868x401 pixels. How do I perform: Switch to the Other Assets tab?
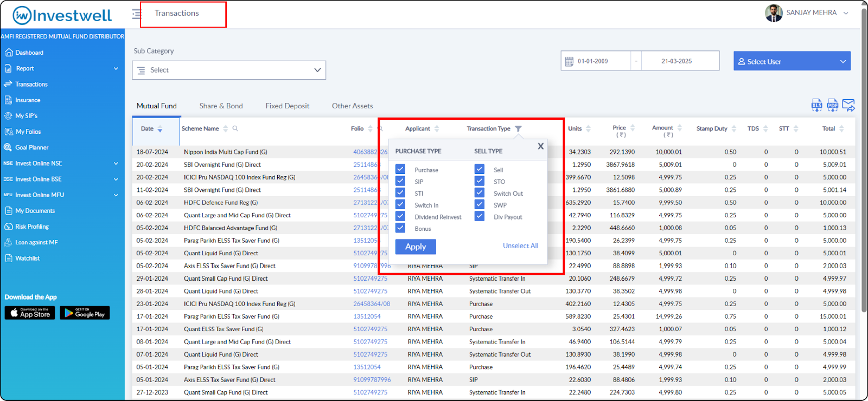[x=352, y=106]
